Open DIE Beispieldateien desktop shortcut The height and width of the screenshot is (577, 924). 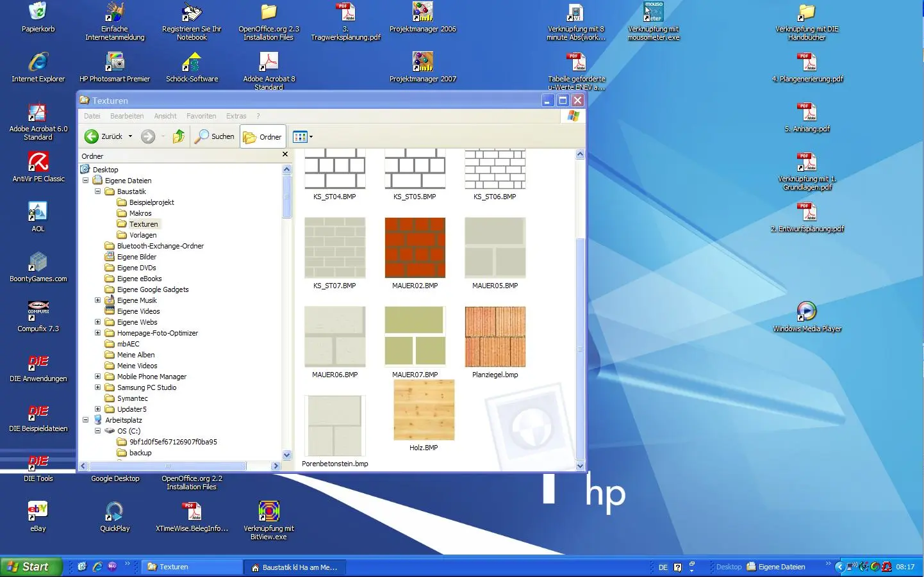coord(38,412)
